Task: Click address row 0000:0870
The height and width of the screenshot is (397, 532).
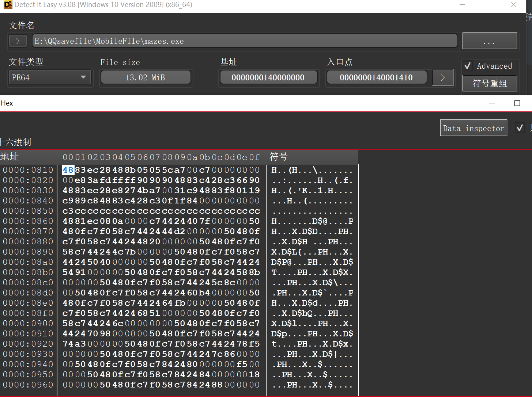Action: 28,231
